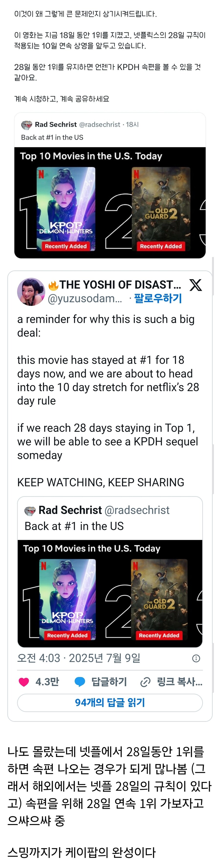Click the link copy chain icon
The height and width of the screenshot is (868, 220).
tap(145, 682)
